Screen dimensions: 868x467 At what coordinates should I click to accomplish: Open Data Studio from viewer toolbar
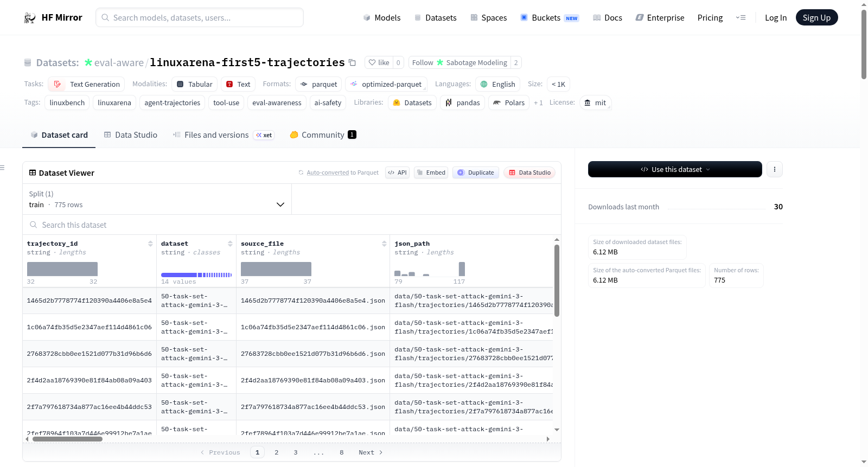529,172
